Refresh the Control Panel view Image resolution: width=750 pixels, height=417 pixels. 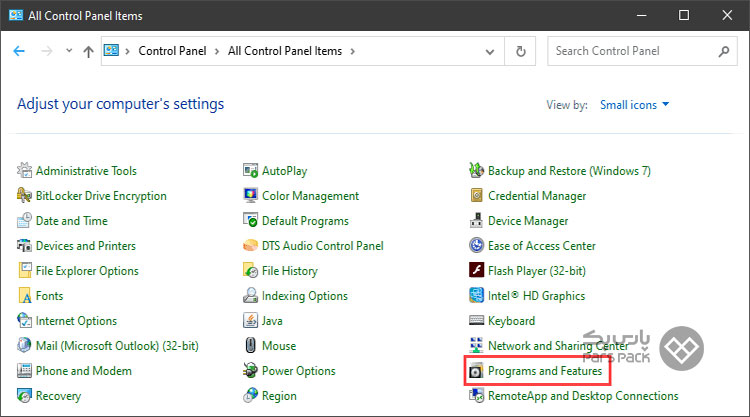pyautogui.click(x=521, y=51)
